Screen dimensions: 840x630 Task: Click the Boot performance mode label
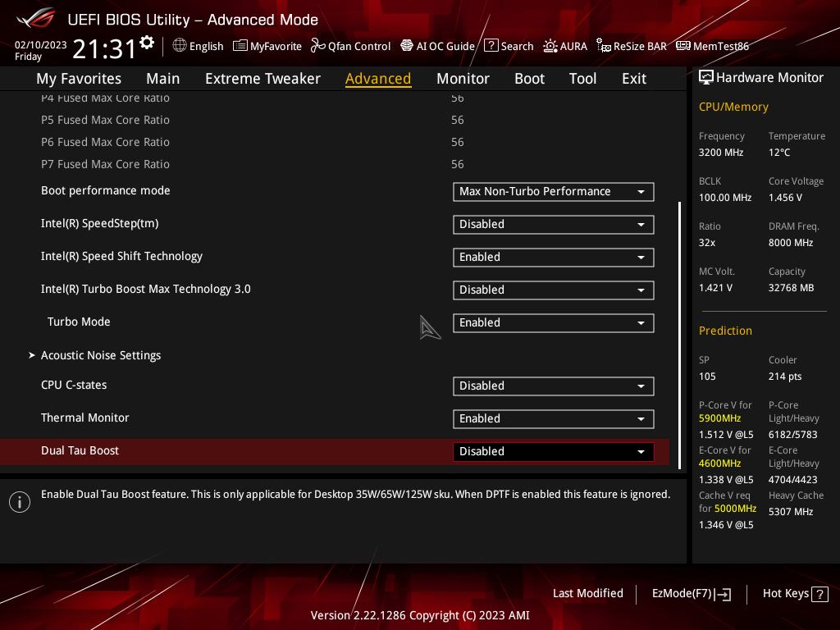(106, 190)
